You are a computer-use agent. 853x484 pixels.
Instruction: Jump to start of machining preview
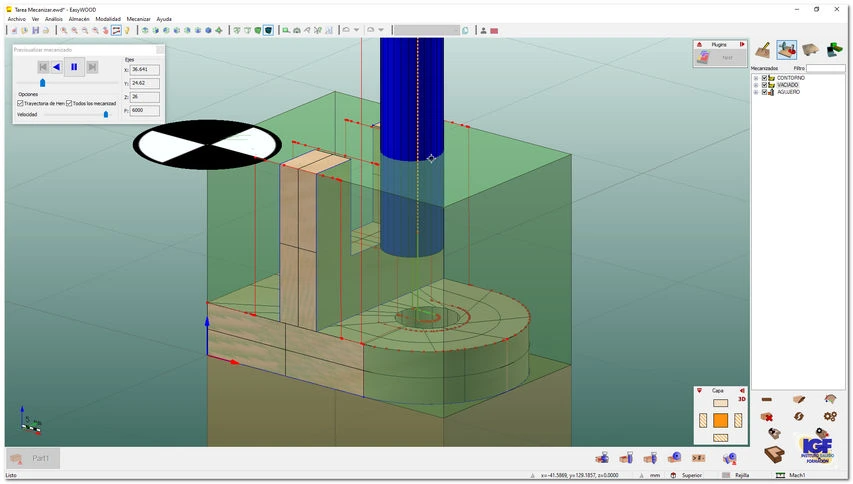43,67
